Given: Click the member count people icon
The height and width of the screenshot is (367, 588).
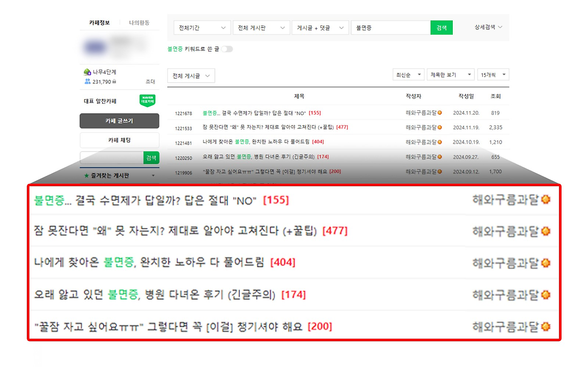Looking at the screenshot, I should tap(88, 82).
